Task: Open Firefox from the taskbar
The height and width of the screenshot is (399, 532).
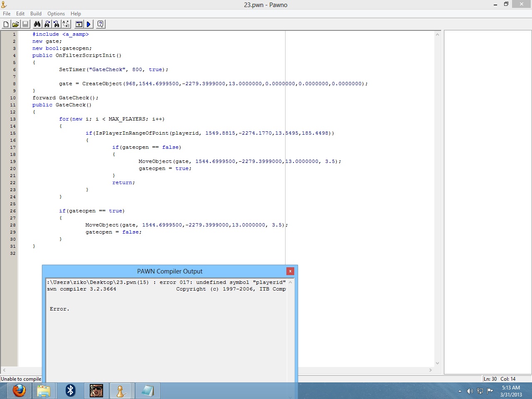Action: pyautogui.click(x=19, y=391)
